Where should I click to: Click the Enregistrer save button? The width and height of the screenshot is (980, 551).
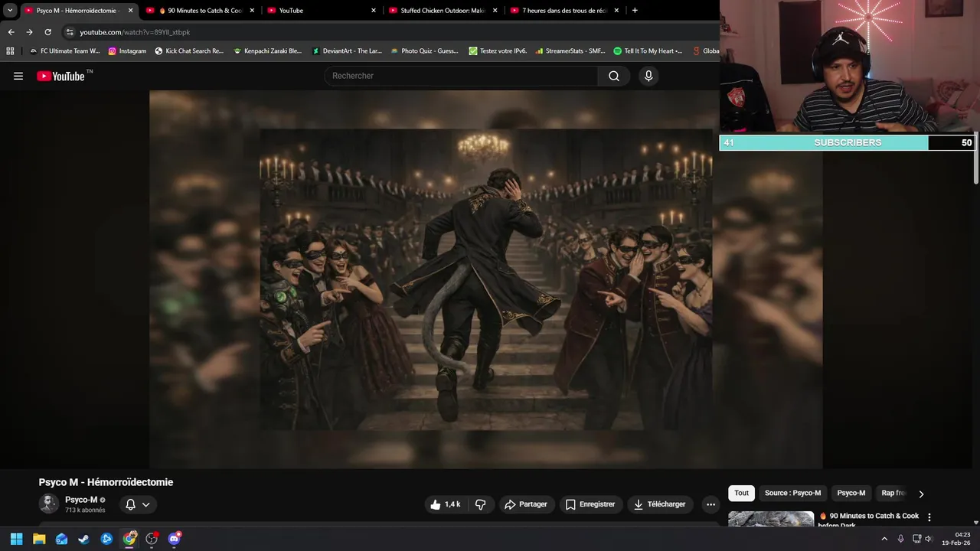(590, 504)
